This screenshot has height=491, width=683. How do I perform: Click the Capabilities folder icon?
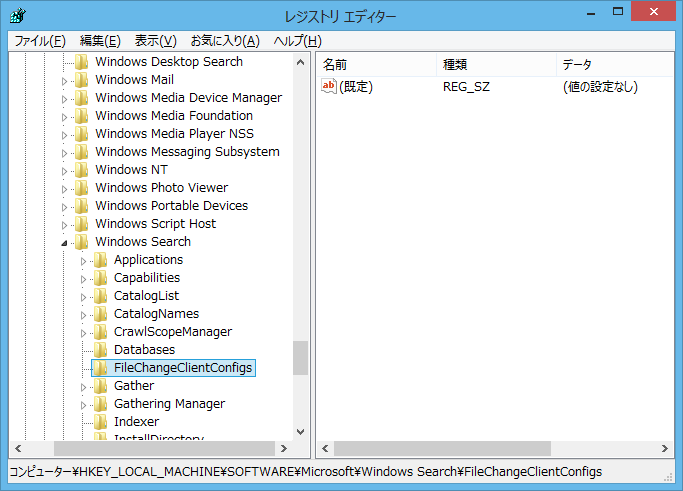[x=100, y=278]
